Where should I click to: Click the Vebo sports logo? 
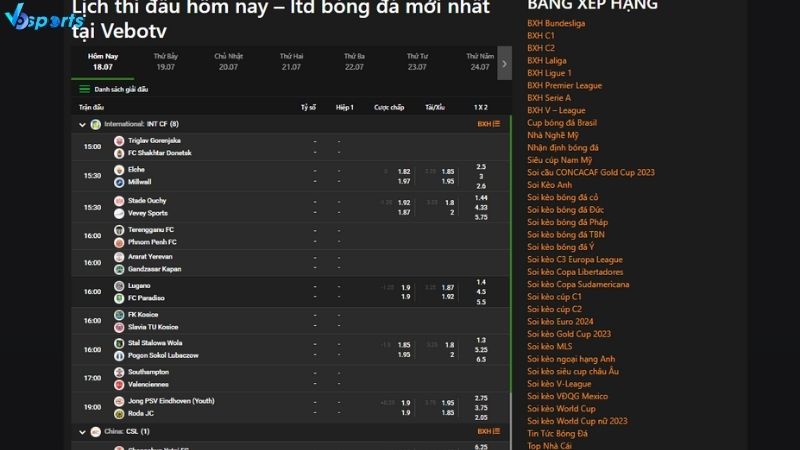pos(43,16)
